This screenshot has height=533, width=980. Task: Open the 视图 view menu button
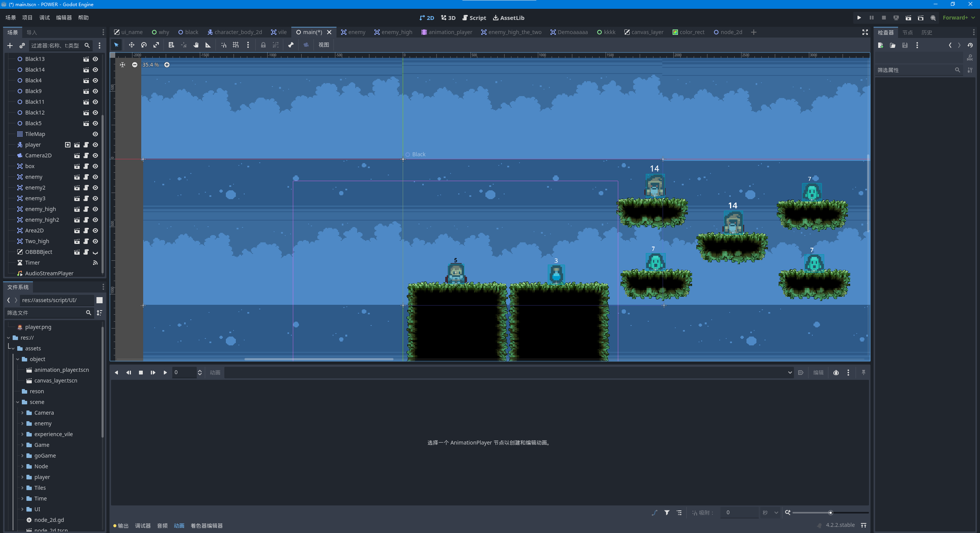tap(323, 45)
